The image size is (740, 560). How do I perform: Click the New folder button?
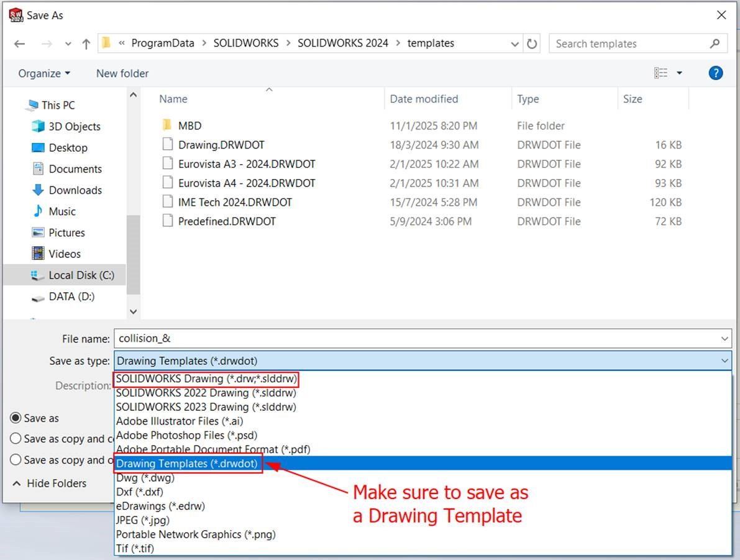click(x=122, y=73)
